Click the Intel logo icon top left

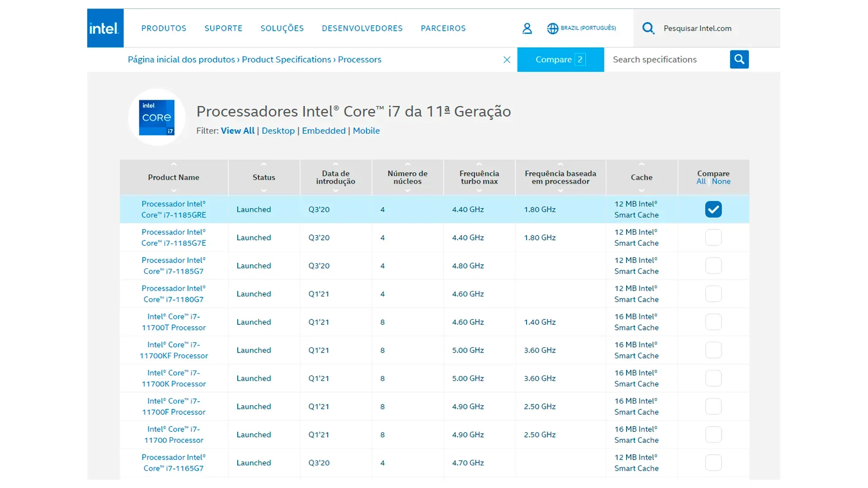click(105, 28)
